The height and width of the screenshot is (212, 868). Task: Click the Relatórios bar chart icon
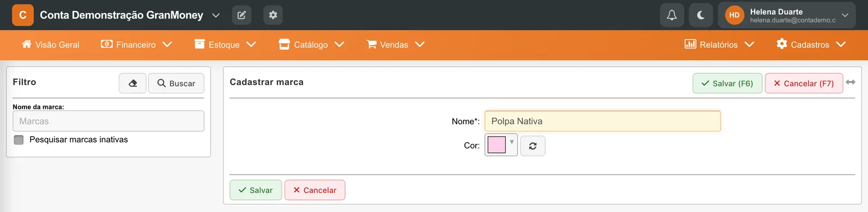[x=690, y=44]
